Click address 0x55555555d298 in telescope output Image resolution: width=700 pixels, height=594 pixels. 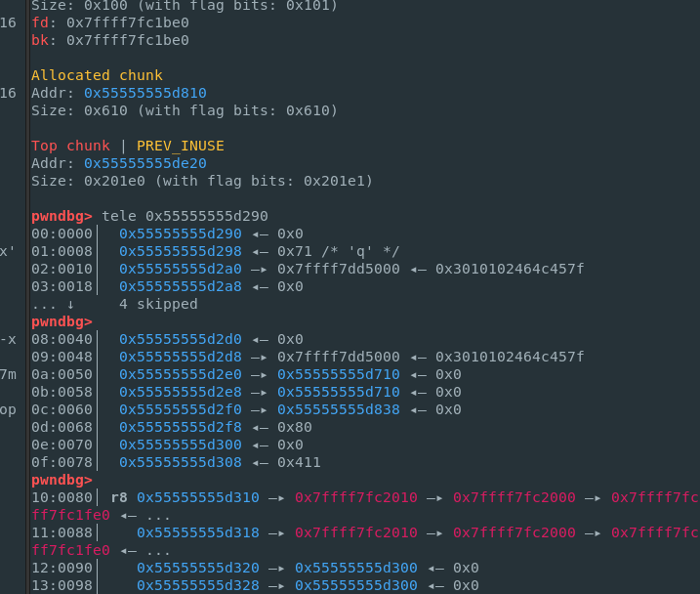(180, 251)
